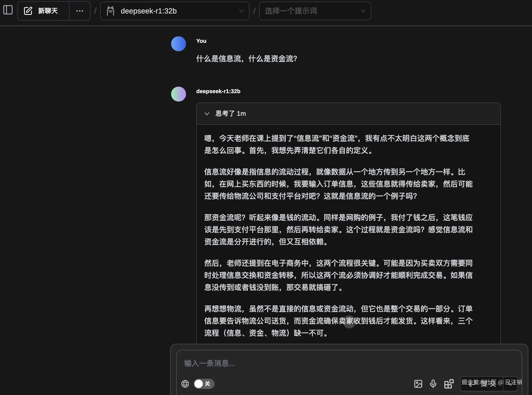
Task: Open the three-dots more options menu
Action: point(80,11)
